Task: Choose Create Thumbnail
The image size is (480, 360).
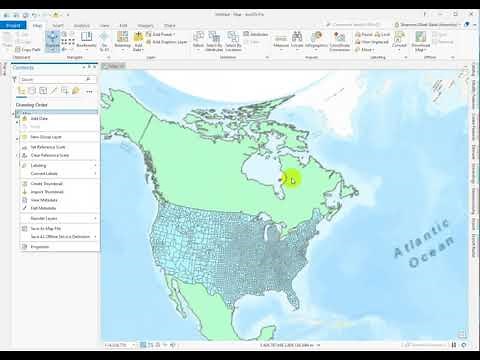Action: (x=59, y=184)
